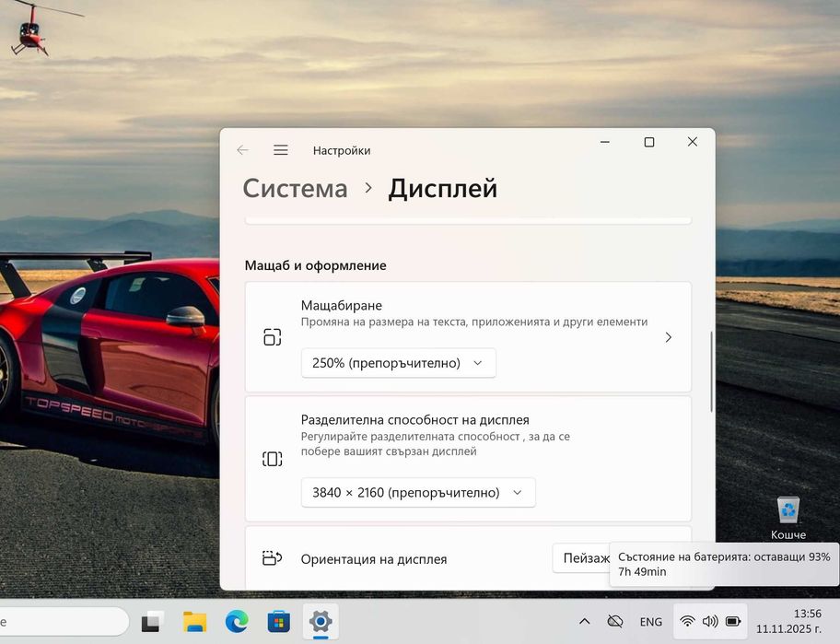The height and width of the screenshot is (644, 840).
Task: Open Wi-Fi network tray icon
Action: click(687, 622)
